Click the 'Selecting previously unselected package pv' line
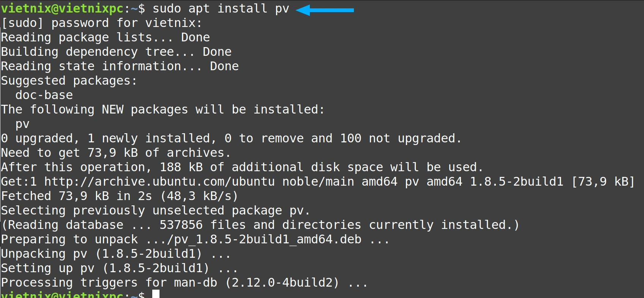644x298 pixels. (x=156, y=211)
